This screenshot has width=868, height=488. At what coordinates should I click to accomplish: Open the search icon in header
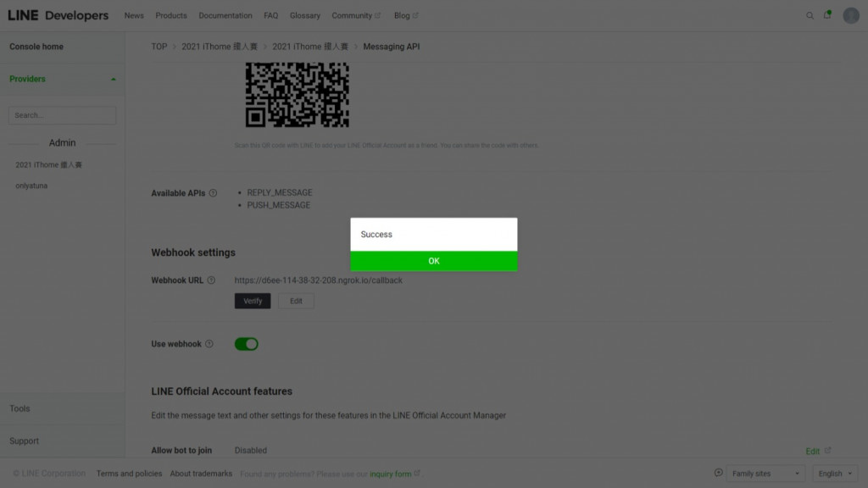tap(810, 15)
